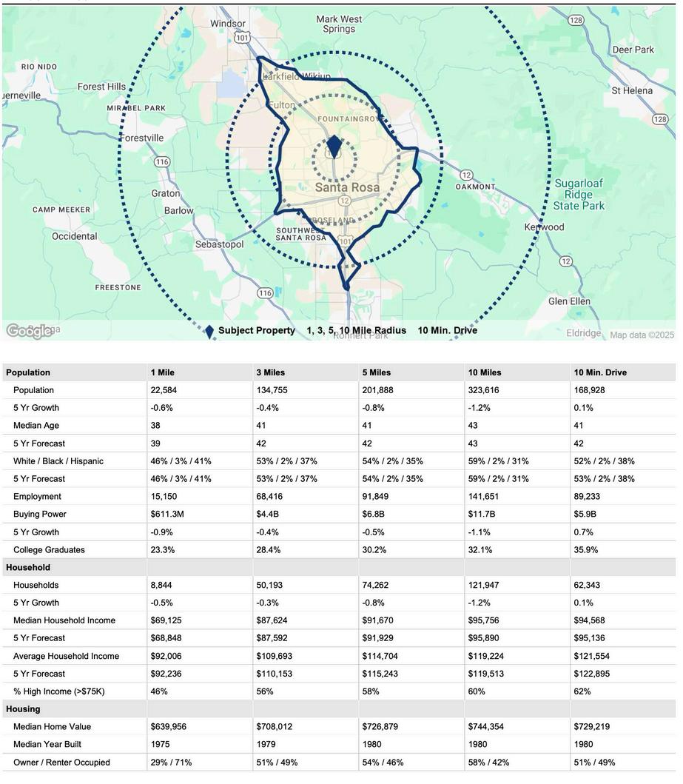Click the Route 116 shield south of Sebastopol
683x784 pixels.
[x=266, y=293]
